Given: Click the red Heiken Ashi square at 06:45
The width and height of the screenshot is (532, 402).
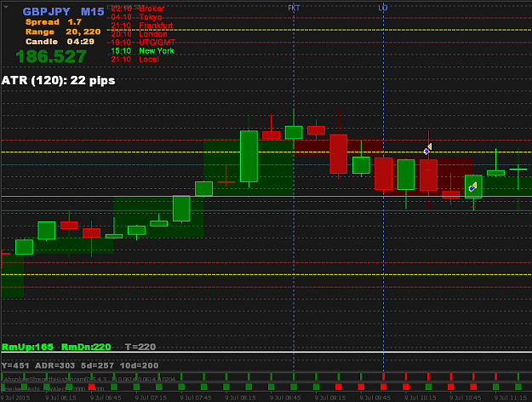Looking at the screenshot, I should tap(91, 387).
